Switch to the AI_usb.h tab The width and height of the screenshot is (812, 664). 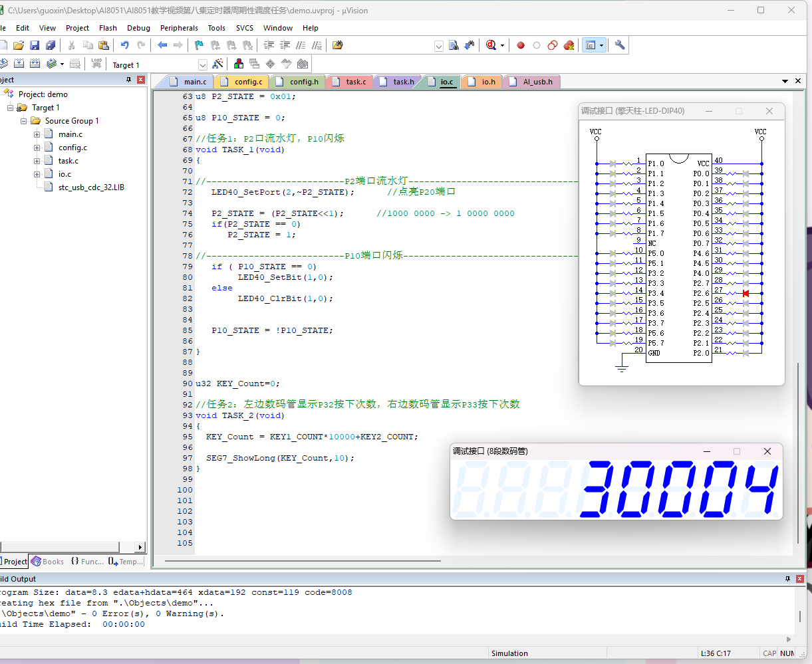532,82
